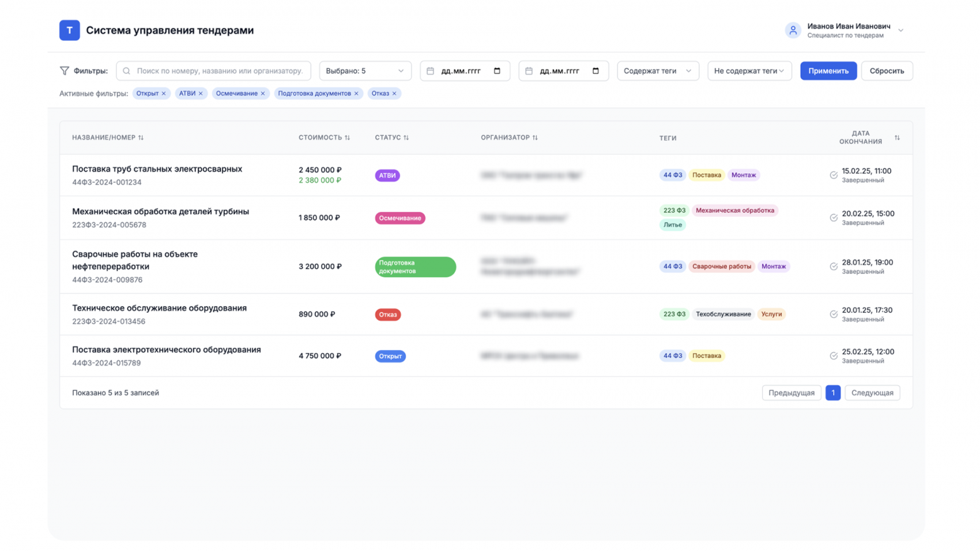Sort by Статус column arrows
This screenshot has width=980, height=551.
pyautogui.click(x=406, y=138)
